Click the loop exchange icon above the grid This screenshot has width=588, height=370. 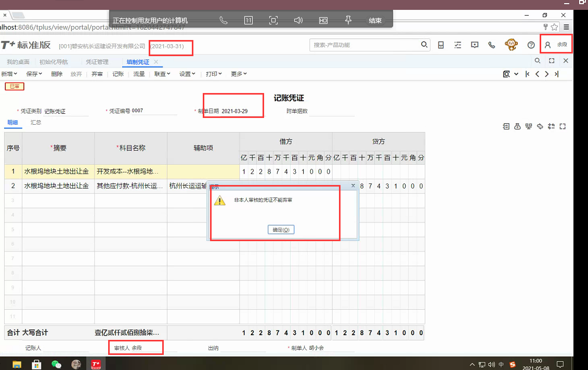click(x=540, y=126)
